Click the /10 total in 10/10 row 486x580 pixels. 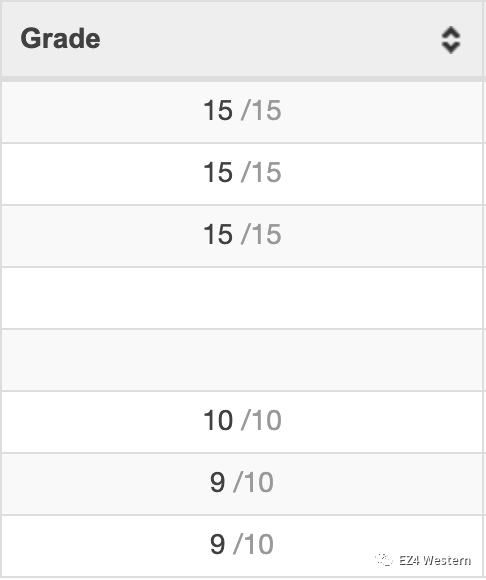coord(261,420)
